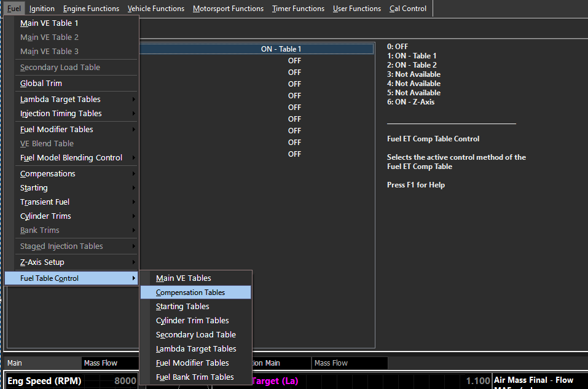
Task: Open Cylinder Trim Tables entry
Action: (x=192, y=321)
